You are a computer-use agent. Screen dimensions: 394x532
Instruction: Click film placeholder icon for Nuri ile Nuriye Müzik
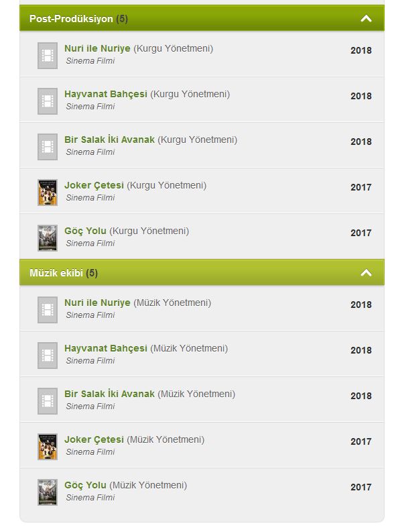[x=48, y=310]
